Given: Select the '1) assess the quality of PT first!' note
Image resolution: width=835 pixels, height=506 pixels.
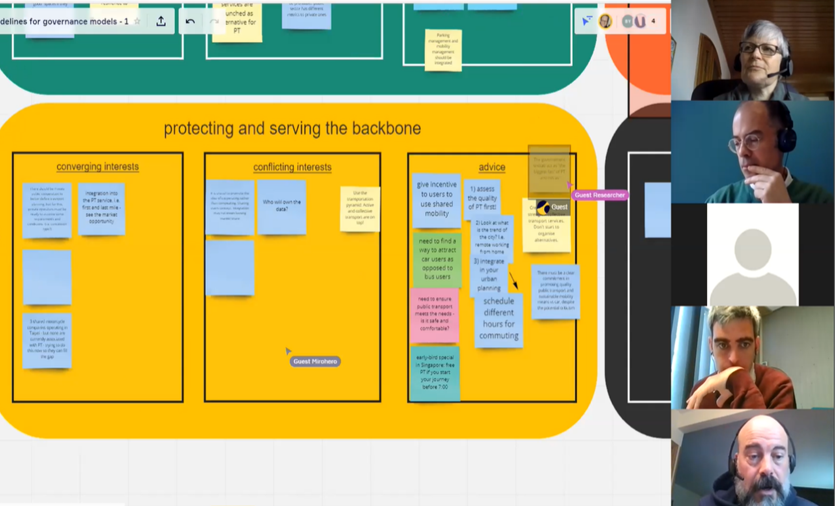Looking at the screenshot, I should point(482,199).
